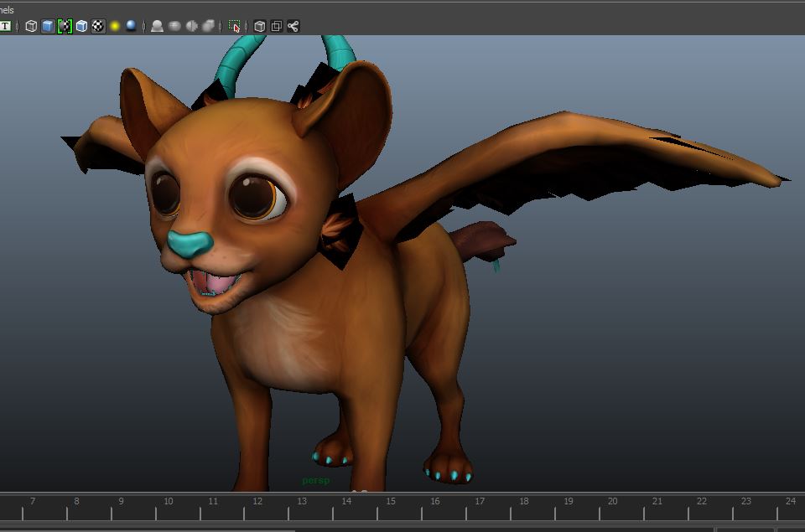Enable Smooth Shade All mode
805x532 pixels.
48,26
